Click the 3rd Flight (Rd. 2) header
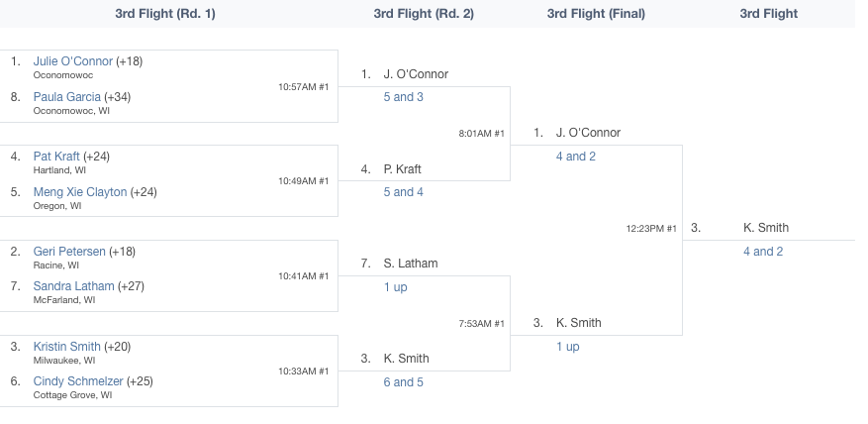Screen dimensions: 868x424 424,14
